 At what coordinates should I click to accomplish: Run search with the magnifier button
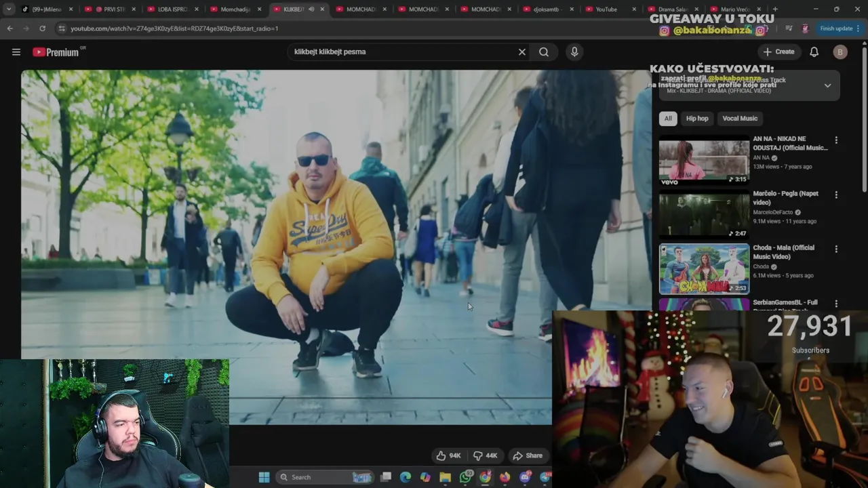pyautogui.click(x=544, y=52)
